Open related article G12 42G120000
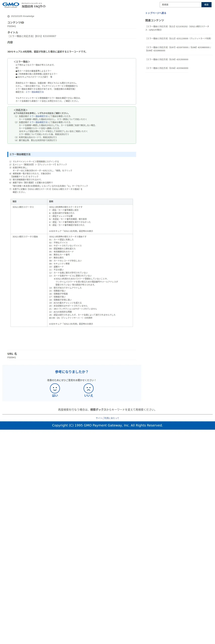Viewport: 215px width, 644px height. tap(179, 38)
